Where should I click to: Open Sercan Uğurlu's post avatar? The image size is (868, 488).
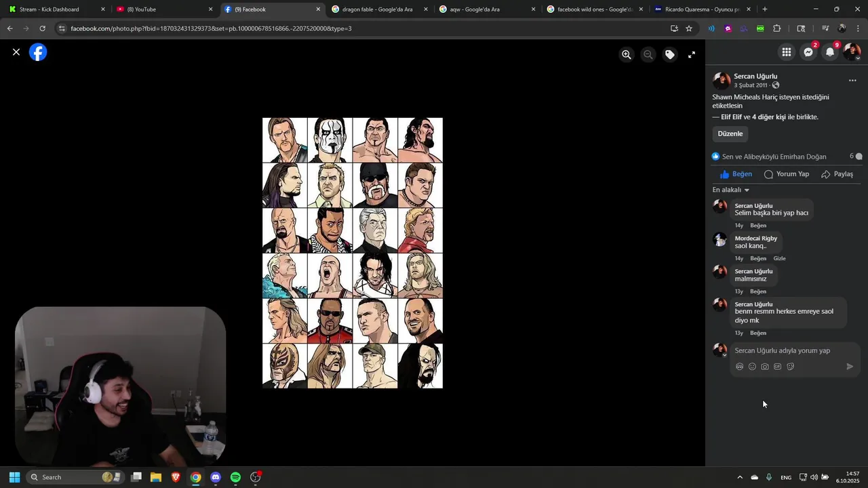[721, 81]
